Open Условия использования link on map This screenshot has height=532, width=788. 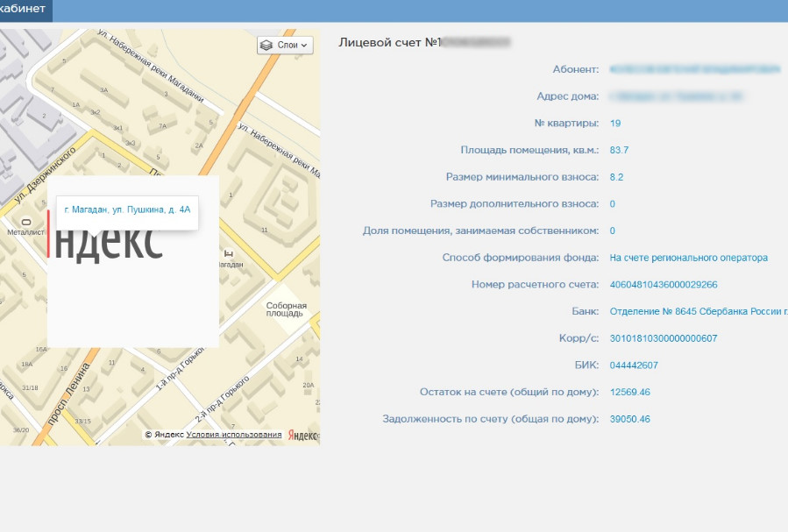click(234, 435)
